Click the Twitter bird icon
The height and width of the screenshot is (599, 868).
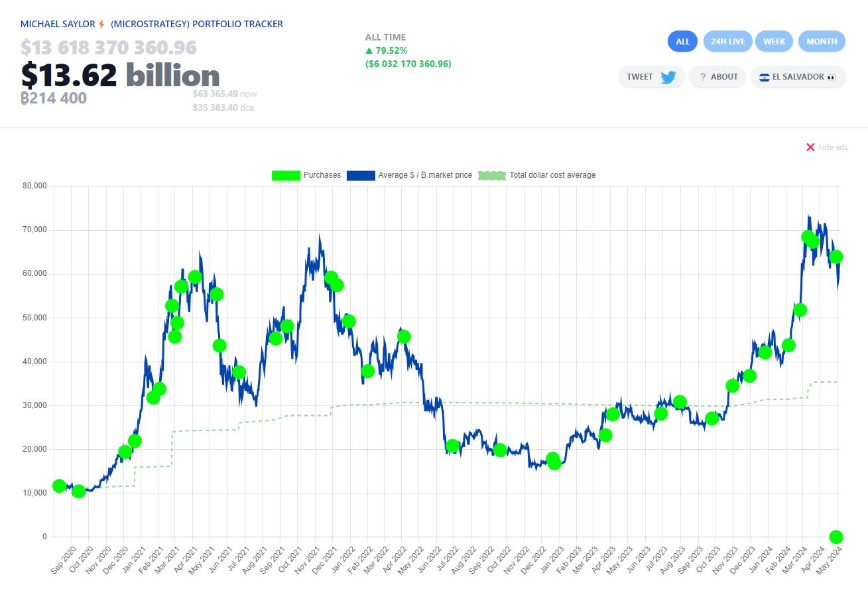pyautogui.click(x=668, y=77)
